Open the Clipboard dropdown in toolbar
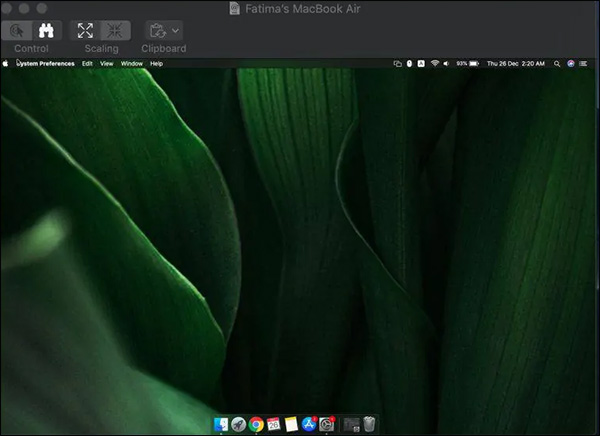 click(163, 30)
